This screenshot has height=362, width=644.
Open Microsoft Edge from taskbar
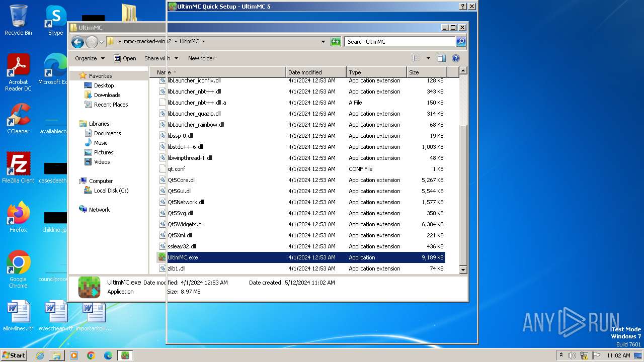tap(108, 355)
